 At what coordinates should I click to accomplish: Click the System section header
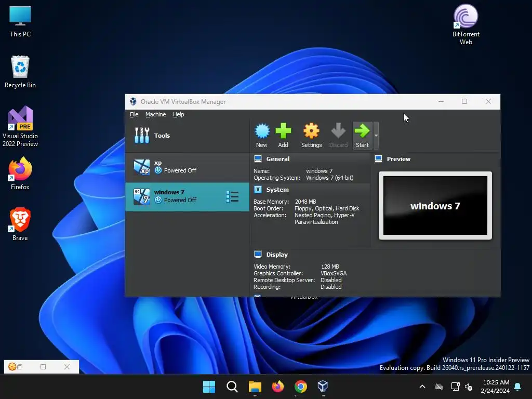277,190
